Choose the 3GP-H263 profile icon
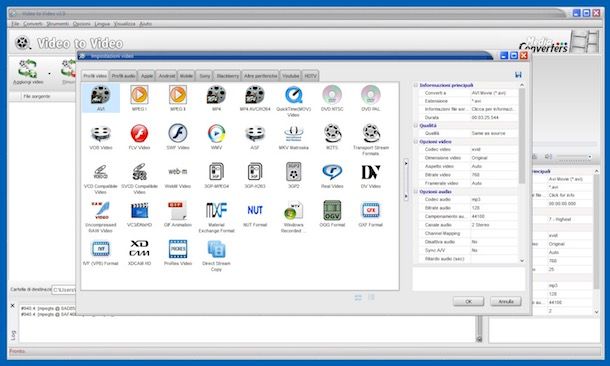 [x=255, y=172]
